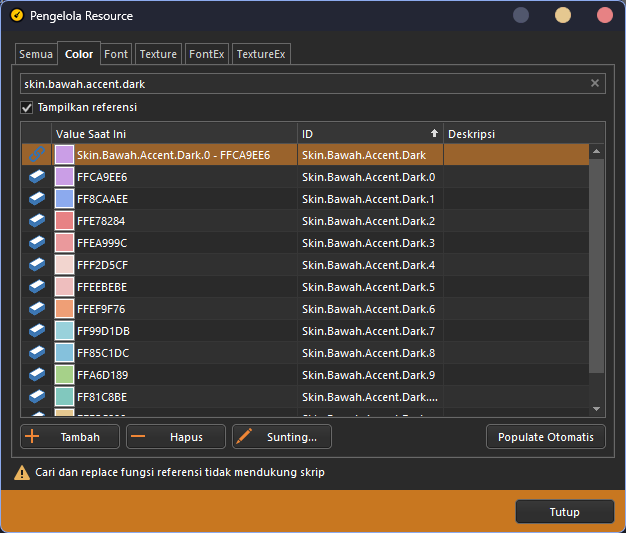Click the warning triangle icon
626x533 pixels.
(x=21, y=473)
